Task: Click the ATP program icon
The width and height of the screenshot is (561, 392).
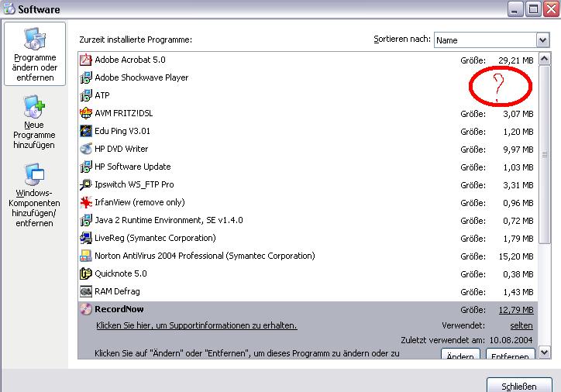Action: tap(86, 95)
